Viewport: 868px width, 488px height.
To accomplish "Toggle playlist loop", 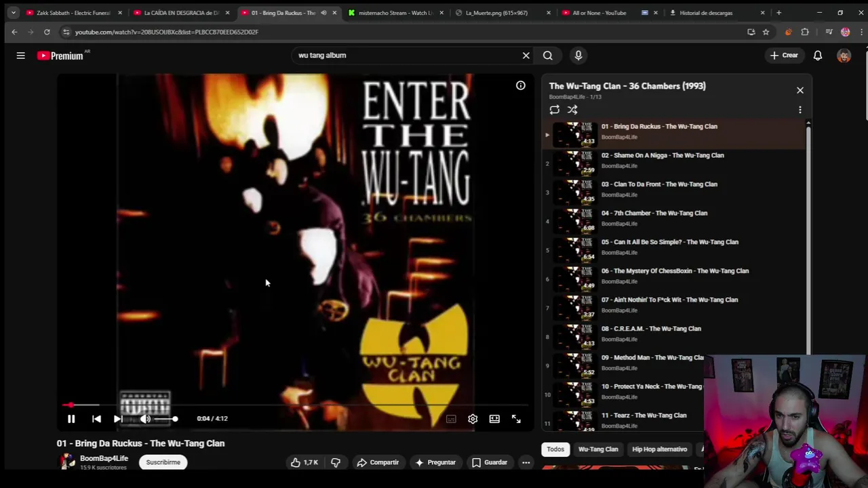I will tap(555, 110).
